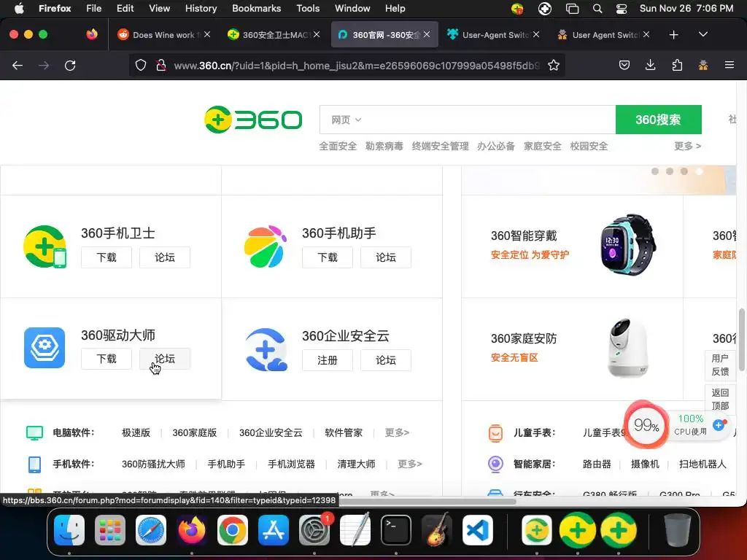Select the first gray carousel indicator dot
The height and width of the screenshot is (560, 747).
[655, 171]
